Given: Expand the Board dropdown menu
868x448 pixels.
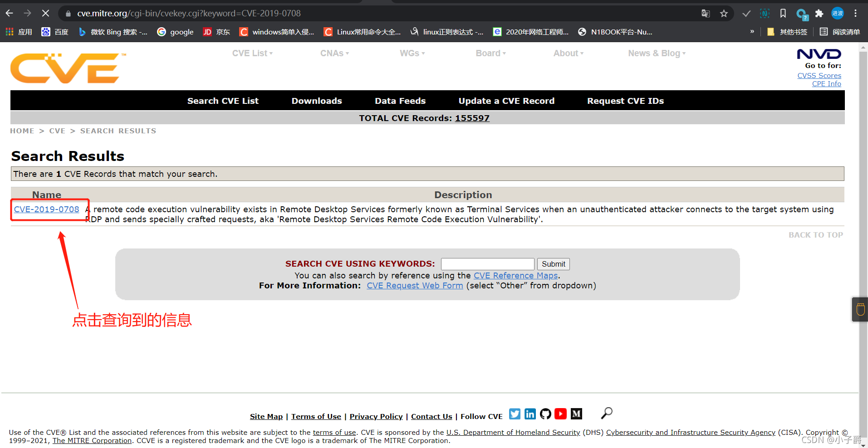Looking at the screenshot, I should pyautogui.click(x=490, y=53).
